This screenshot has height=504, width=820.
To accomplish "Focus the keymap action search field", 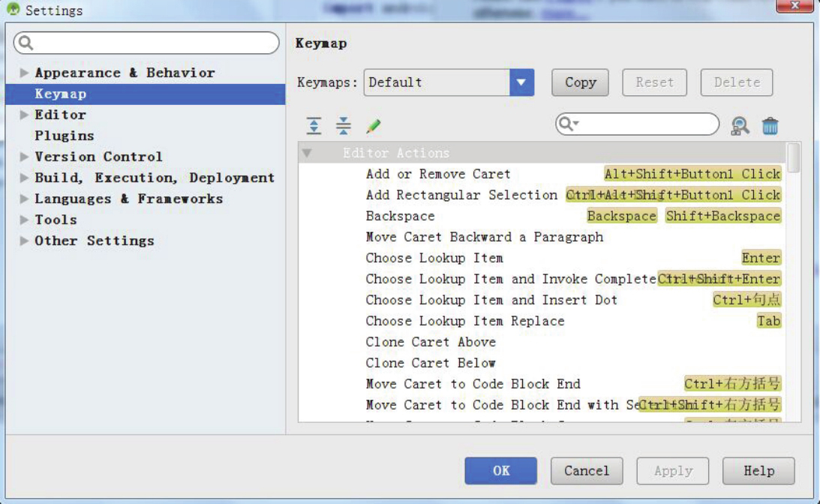I will [637, 124].
